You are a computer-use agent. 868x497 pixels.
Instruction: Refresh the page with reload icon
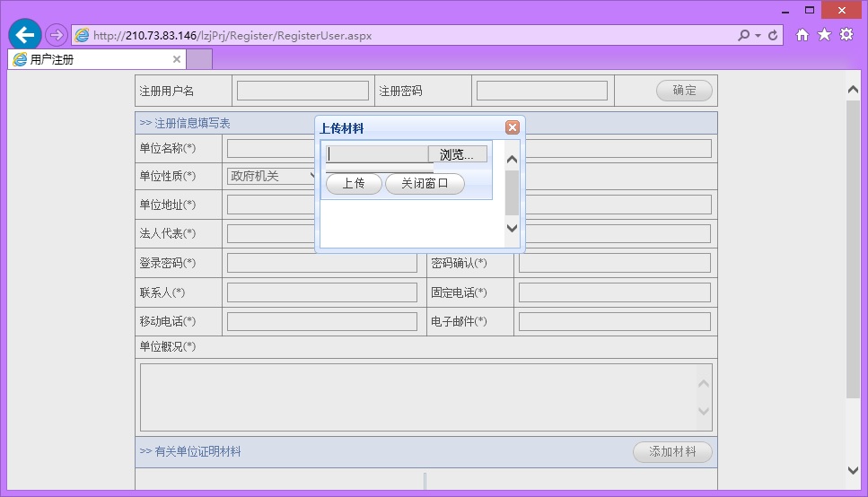pyautogui.click(x=773, y=35)
